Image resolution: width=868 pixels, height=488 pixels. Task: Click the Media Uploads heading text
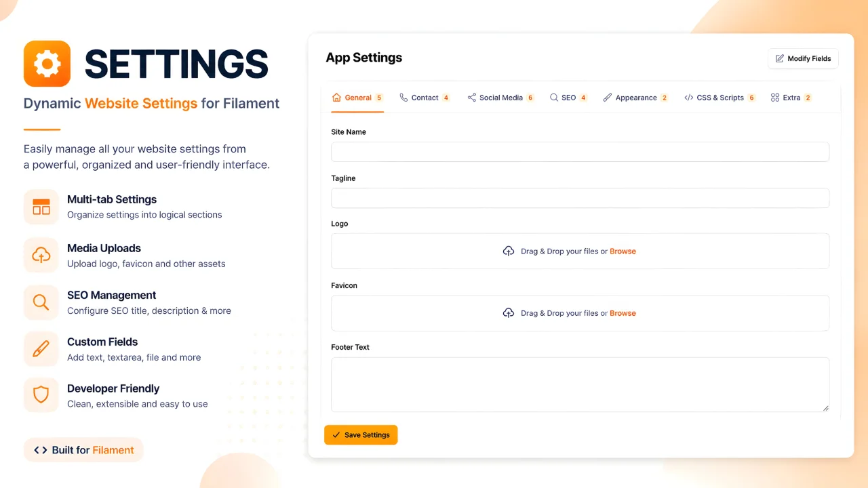click(104, 248)
